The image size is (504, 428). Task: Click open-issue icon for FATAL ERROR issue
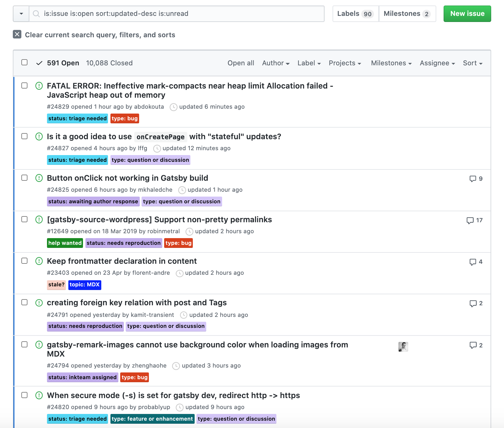[x=39, y=86]
